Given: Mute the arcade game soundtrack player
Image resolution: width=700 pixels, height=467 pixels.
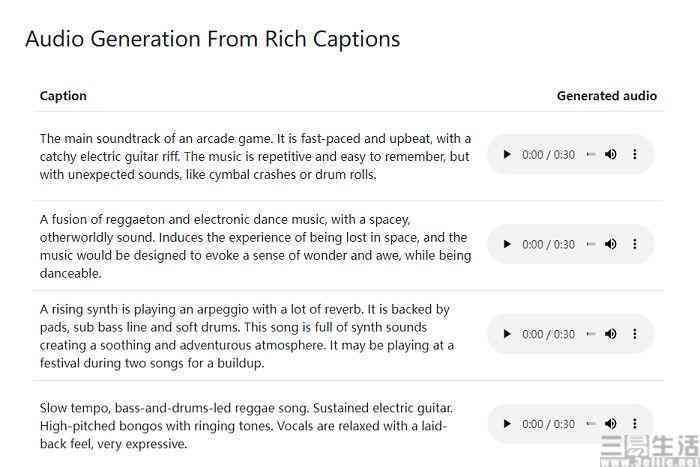Looking at the screenshot, I should tap(611, 154).
